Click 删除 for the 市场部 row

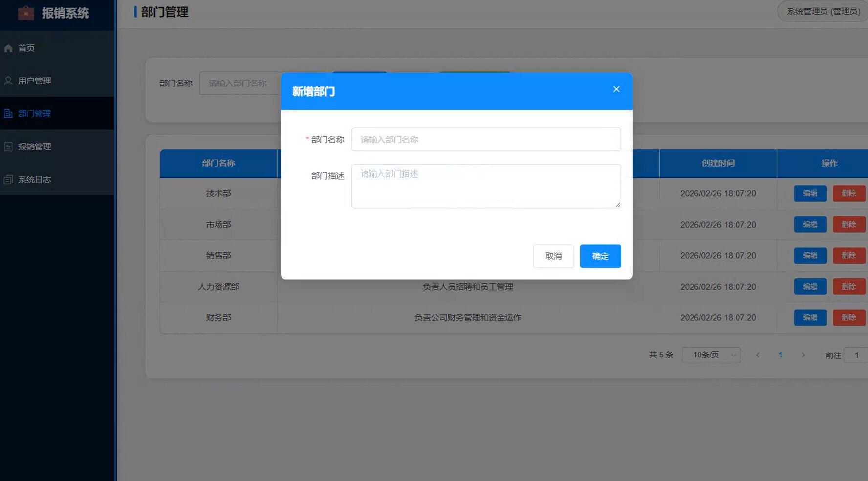click(848, 224)
